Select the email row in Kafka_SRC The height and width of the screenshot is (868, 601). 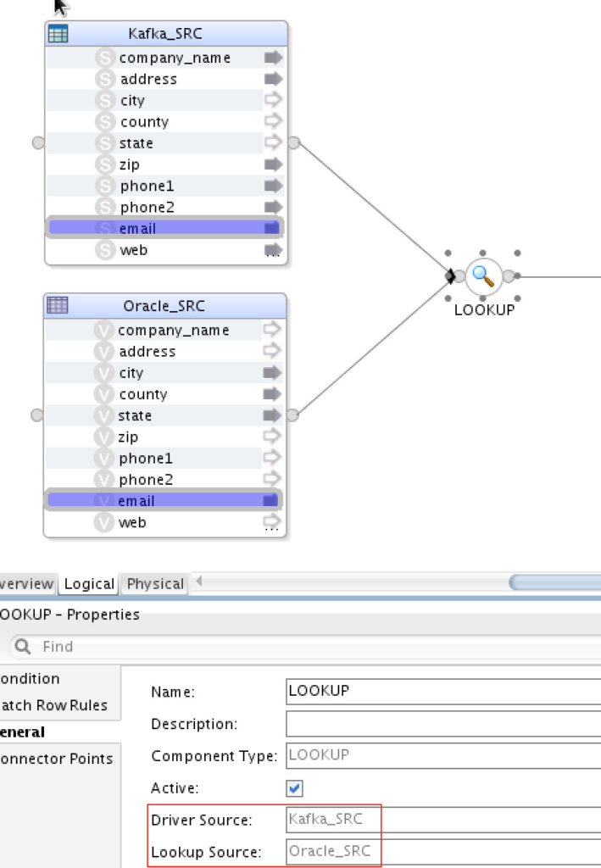click(x=164, y=227)
